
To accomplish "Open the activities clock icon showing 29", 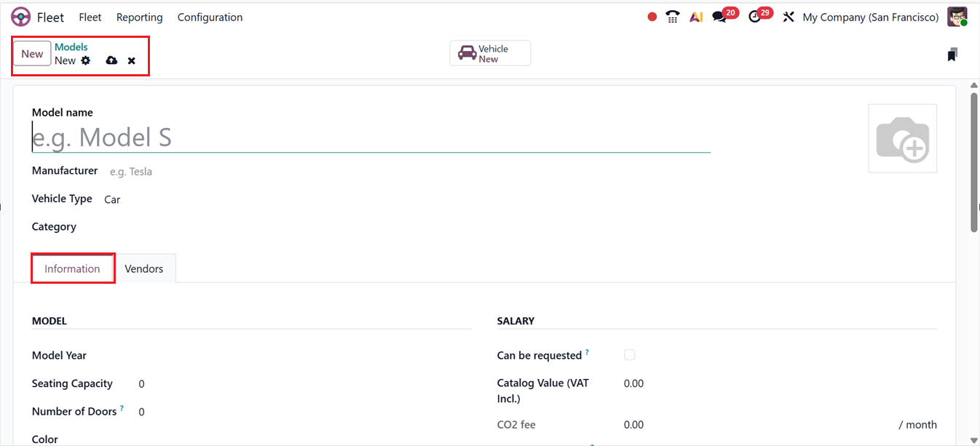I will 755,17.
